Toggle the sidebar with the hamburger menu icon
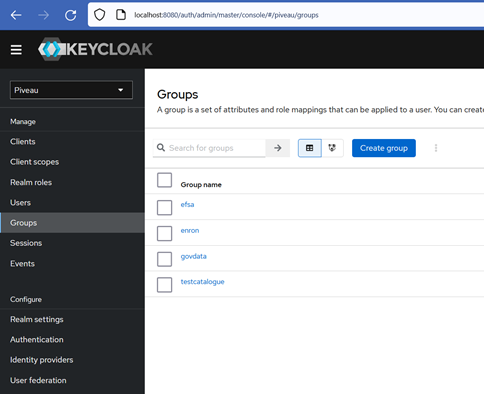 pyautogui.click(x=16, y=50)
